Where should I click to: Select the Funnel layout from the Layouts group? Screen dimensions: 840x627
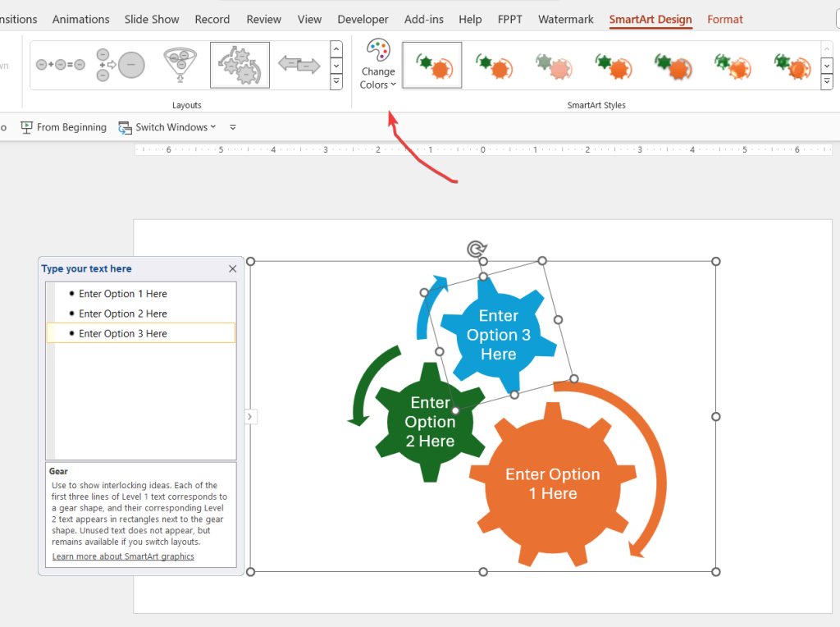pyautogui.click(x=182, y=64)
